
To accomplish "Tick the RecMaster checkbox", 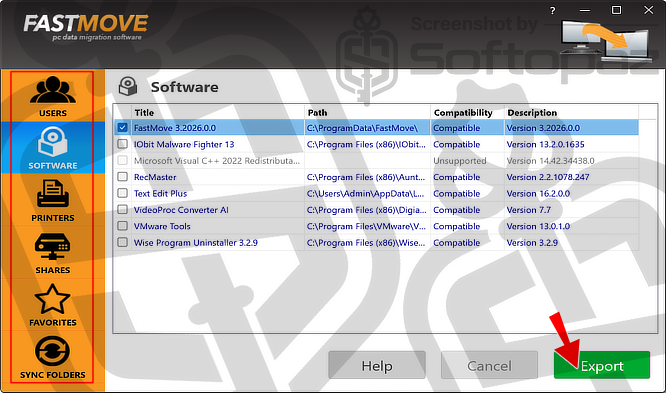I will (123, 177).
